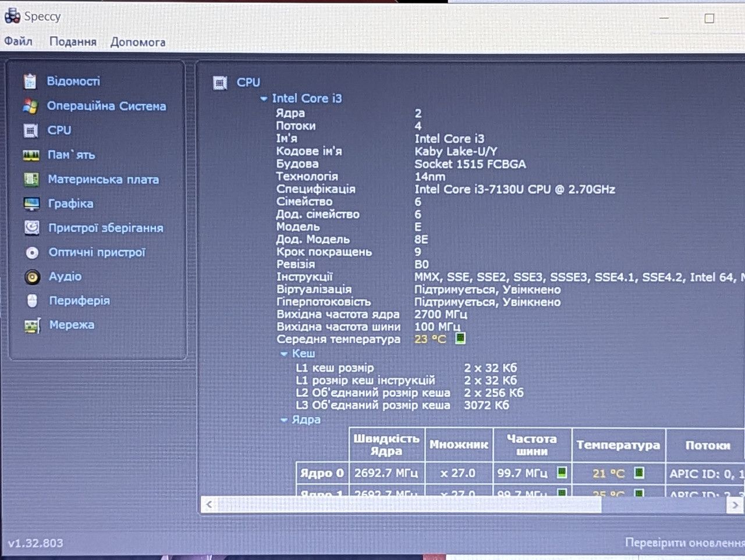
Task: Open the Допомога menu
Action: pos(138,42)
